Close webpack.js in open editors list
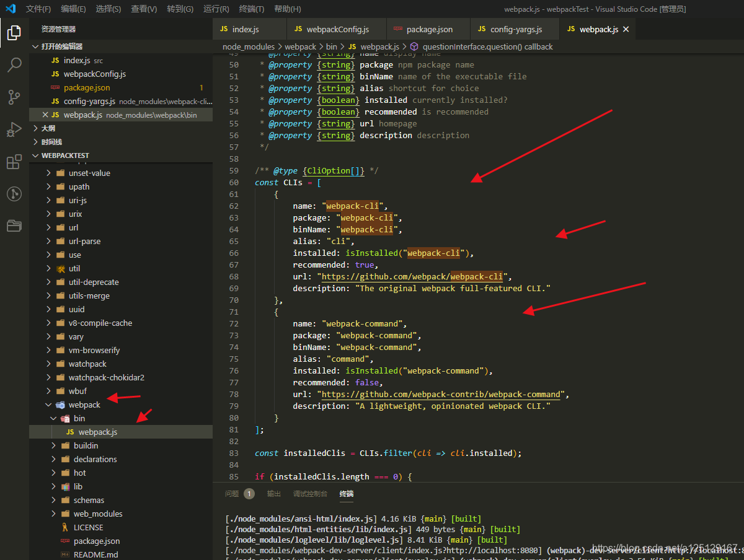Screen dimensions: 744x560 point(45,115)
